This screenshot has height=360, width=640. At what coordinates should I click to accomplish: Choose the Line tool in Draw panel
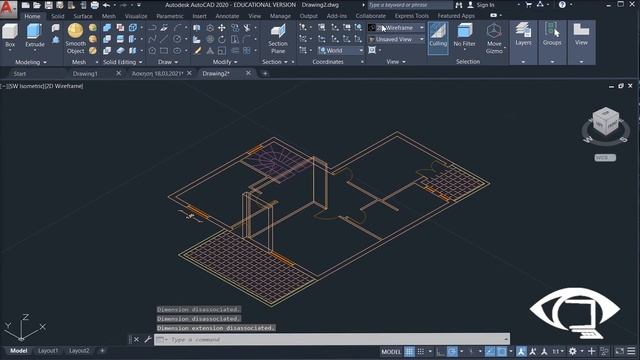(x=164, y=39)
